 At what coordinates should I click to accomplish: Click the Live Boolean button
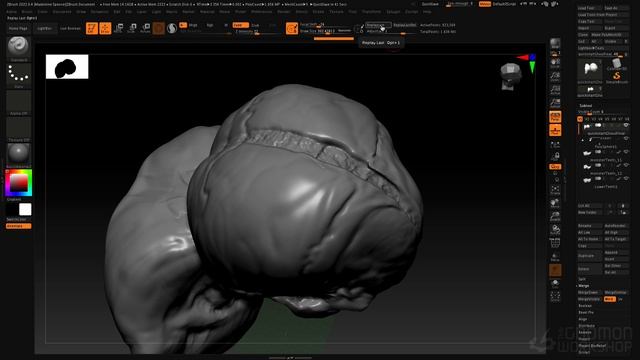pyautogui.click(x=70, y=29)
